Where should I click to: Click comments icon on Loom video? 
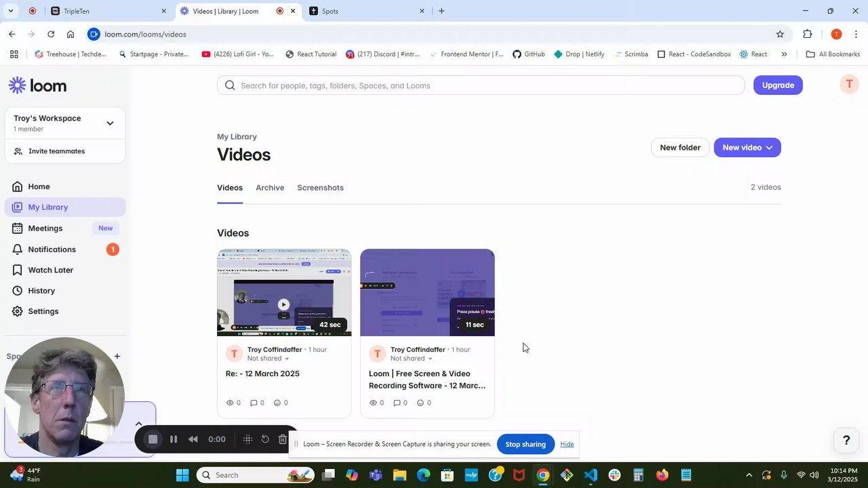pyautogui.click(x=397, y=403)
